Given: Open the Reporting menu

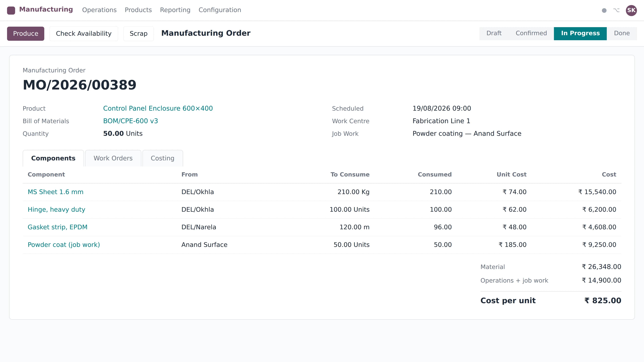Looking at the screenshot, I should click(x=175, y=10).
